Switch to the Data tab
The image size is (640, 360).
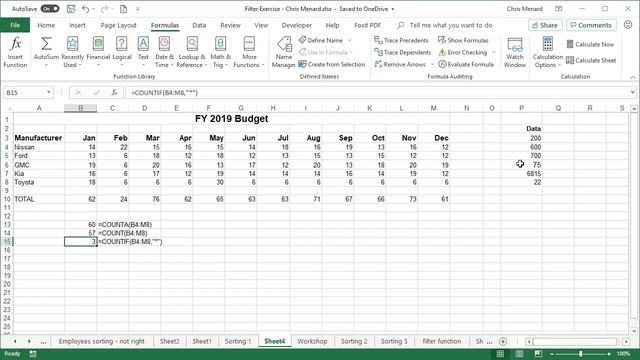[x=199, y=25]
